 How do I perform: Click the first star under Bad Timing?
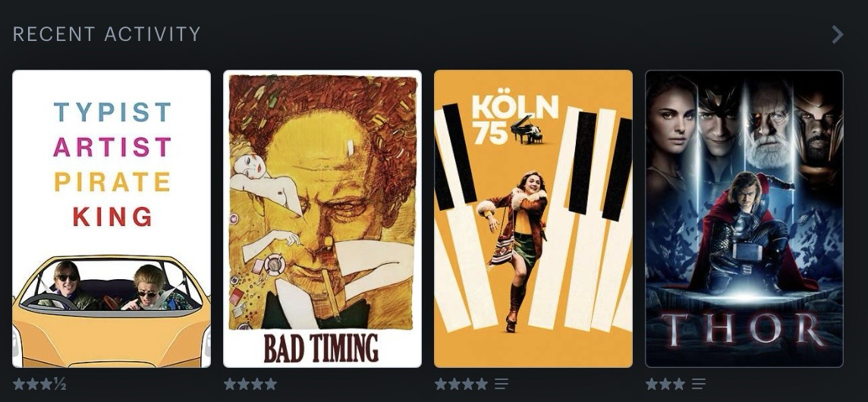(x=231, y=384)
